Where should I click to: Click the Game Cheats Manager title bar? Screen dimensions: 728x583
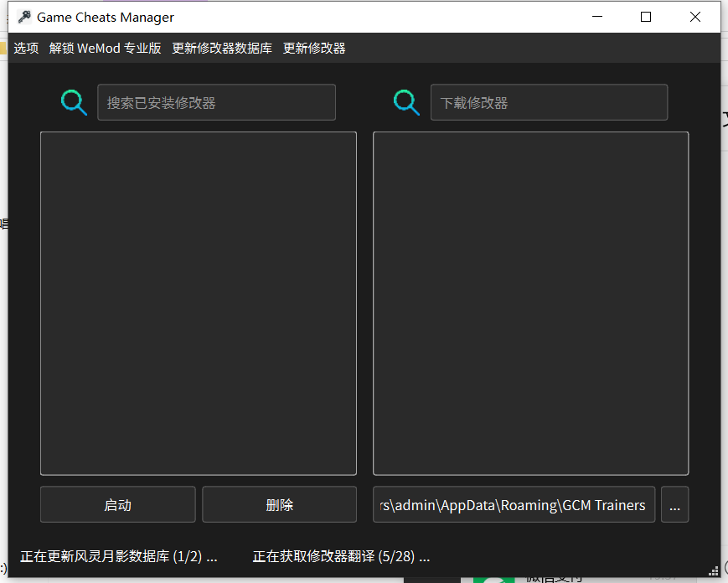(335, 16)
